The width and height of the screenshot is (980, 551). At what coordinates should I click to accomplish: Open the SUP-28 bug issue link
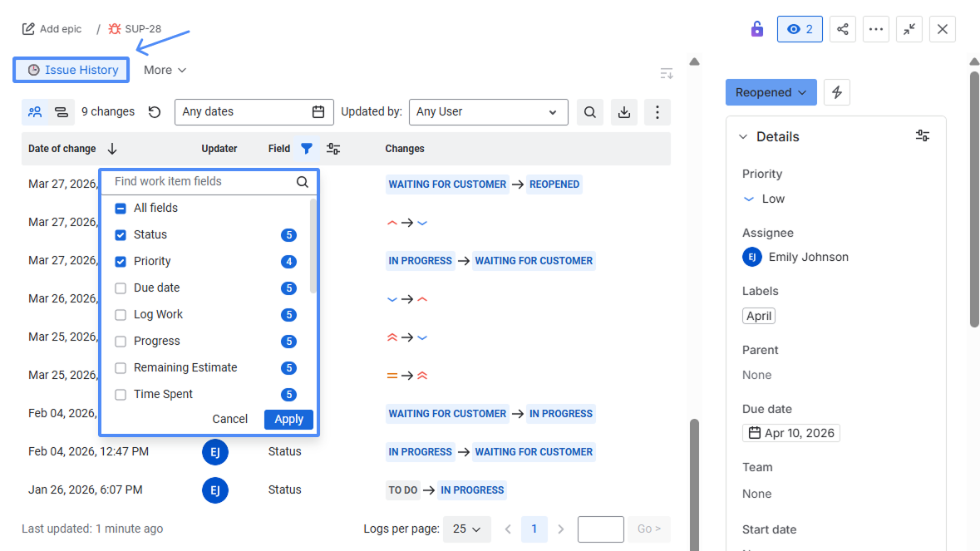coord(135,29)
